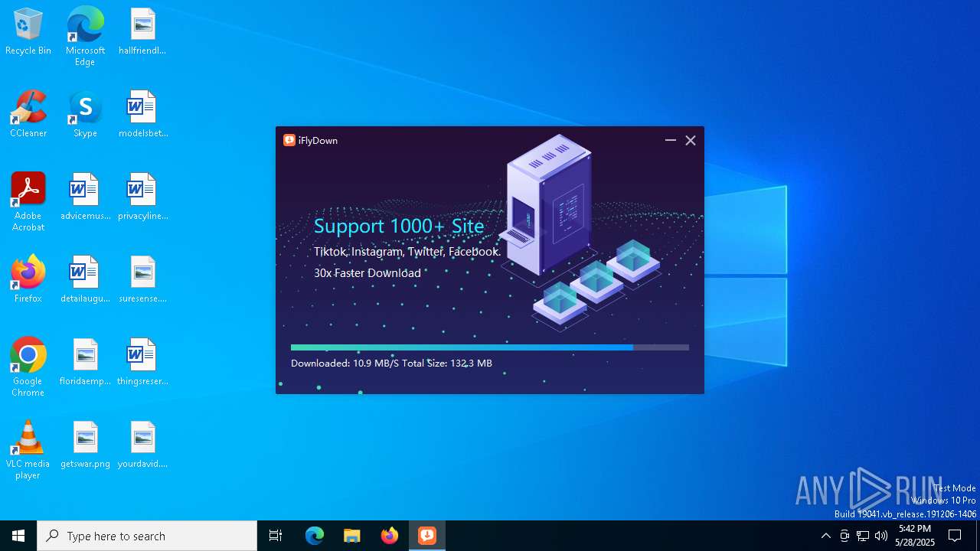
Task: Open Firefox from the taskbar
Action: pyautogui.click(x=390, y=536)
